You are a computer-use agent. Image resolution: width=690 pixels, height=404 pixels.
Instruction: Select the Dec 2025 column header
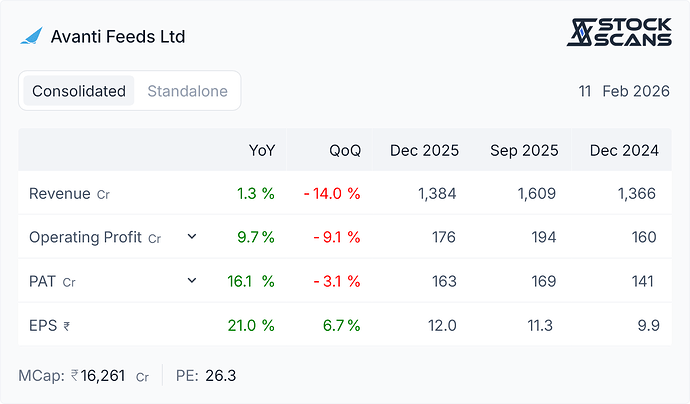point(425,151)
